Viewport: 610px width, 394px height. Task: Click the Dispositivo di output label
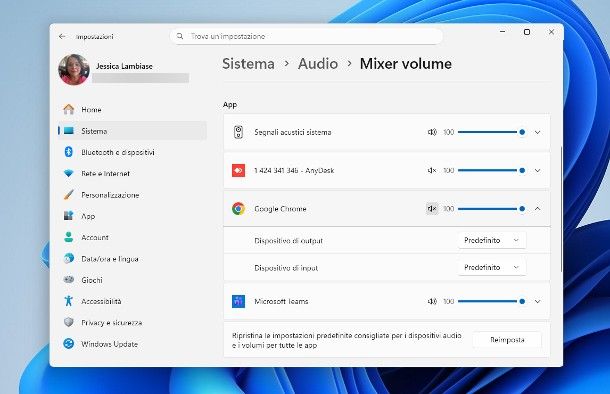289,241
